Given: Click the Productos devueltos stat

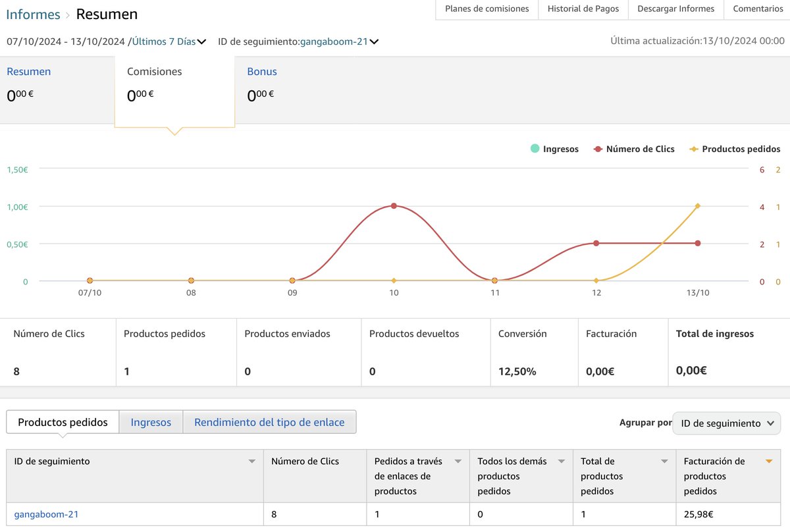Looking at the screenshot, I should coord(426,352).
